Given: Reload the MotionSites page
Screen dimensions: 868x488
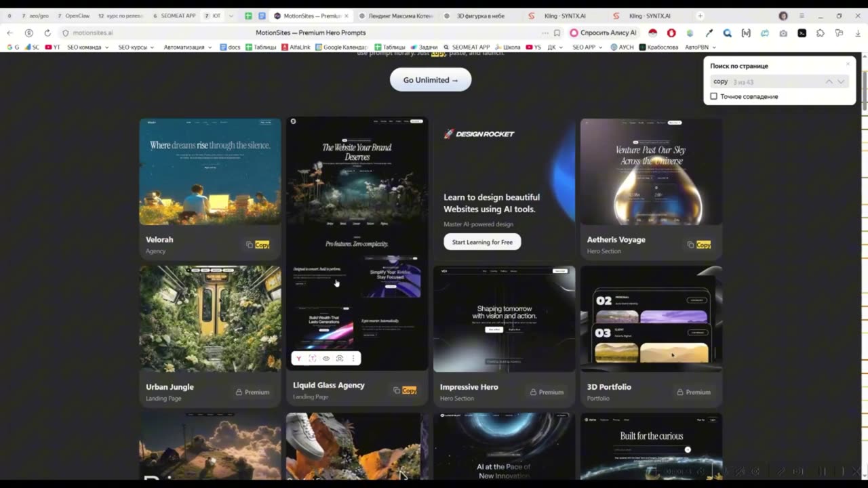Looking at the screenshot, I should point(47,33).
